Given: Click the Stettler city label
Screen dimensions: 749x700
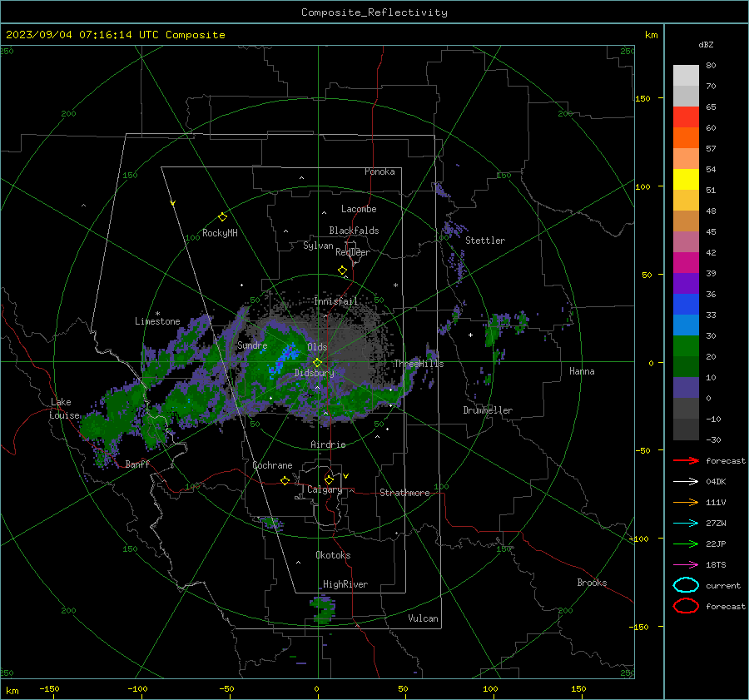Looking at the screenshot, I should point(485,241).
